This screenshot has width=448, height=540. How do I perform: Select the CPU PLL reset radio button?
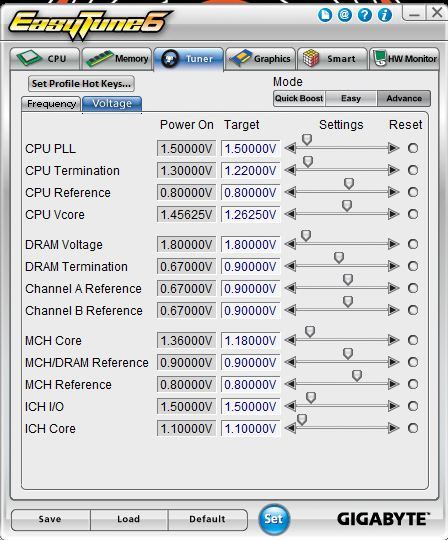(413, 148)
